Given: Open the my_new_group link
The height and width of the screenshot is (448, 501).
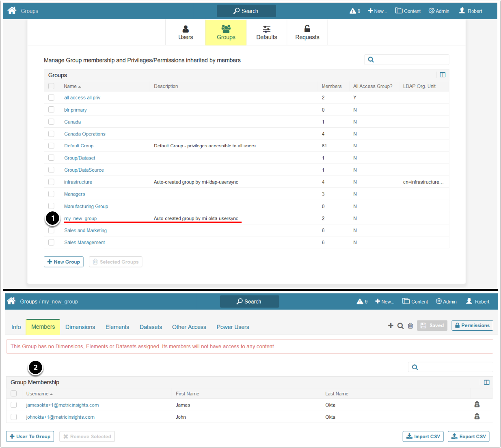Looking at the screenshot, I should [80, 218].
